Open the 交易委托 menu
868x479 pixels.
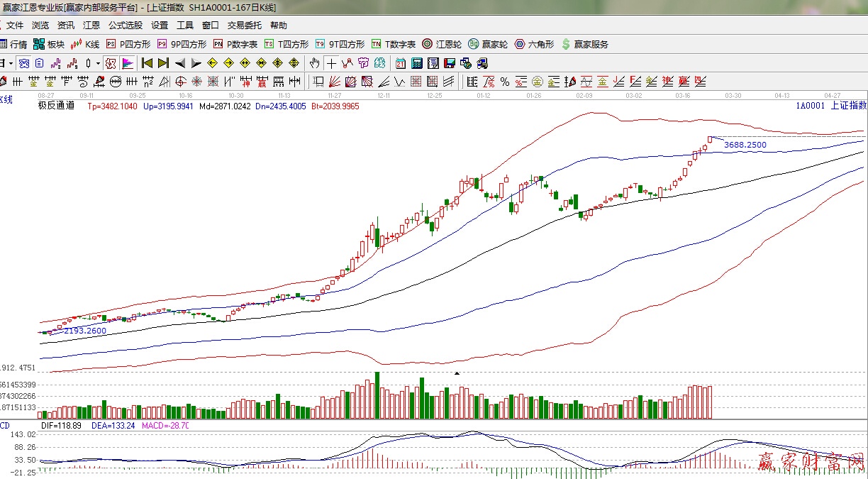pyautogui.click(x=244, y=25)
